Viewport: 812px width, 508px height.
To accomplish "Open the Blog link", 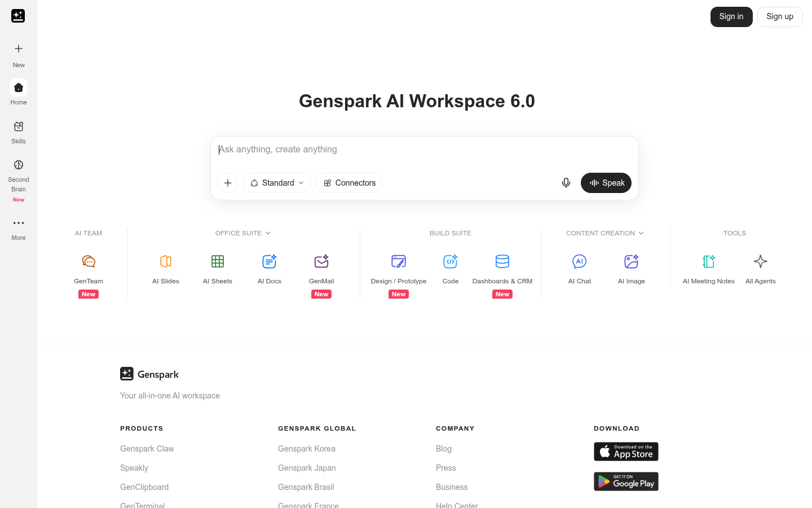I will click(x=444, y=449).
